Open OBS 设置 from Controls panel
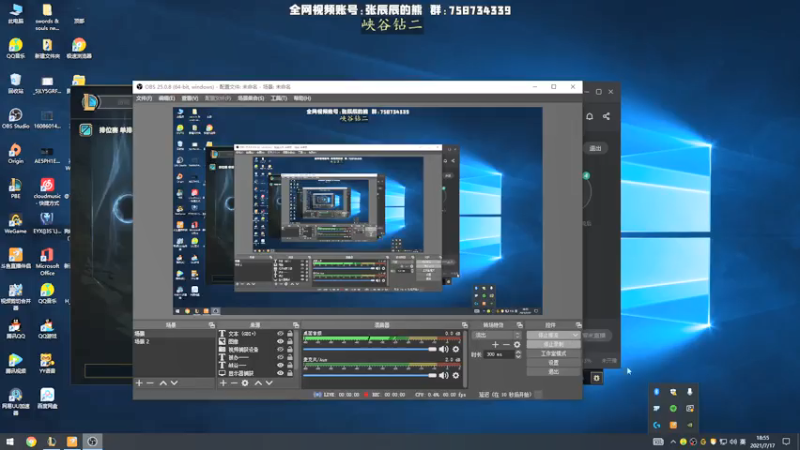Viewport: 800px width, 450px height. (x=554, y=363)
